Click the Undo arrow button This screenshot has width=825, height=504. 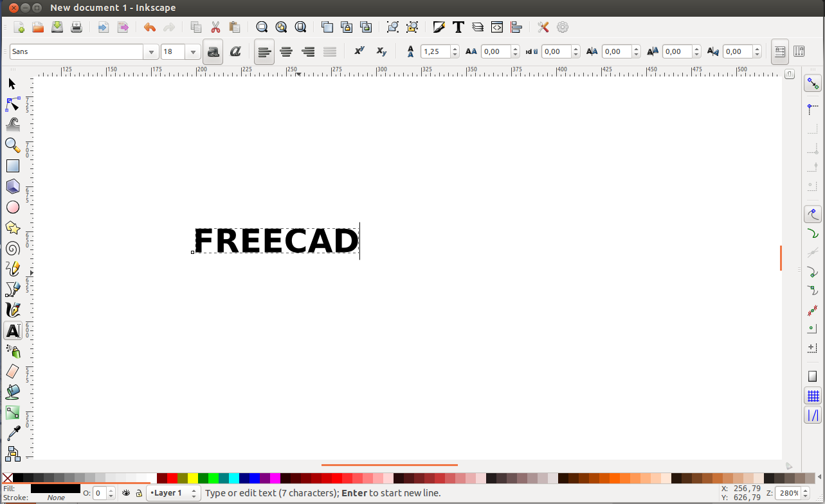[149, 27]
